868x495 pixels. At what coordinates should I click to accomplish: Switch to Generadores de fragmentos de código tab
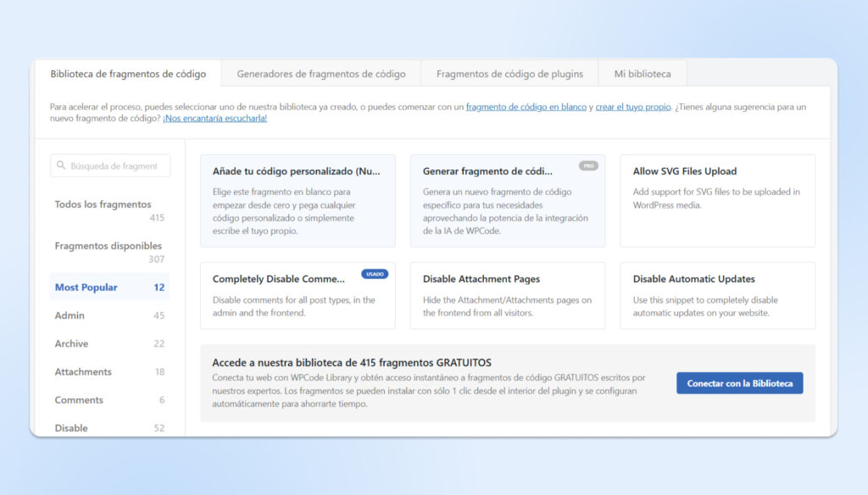point(320,74)
